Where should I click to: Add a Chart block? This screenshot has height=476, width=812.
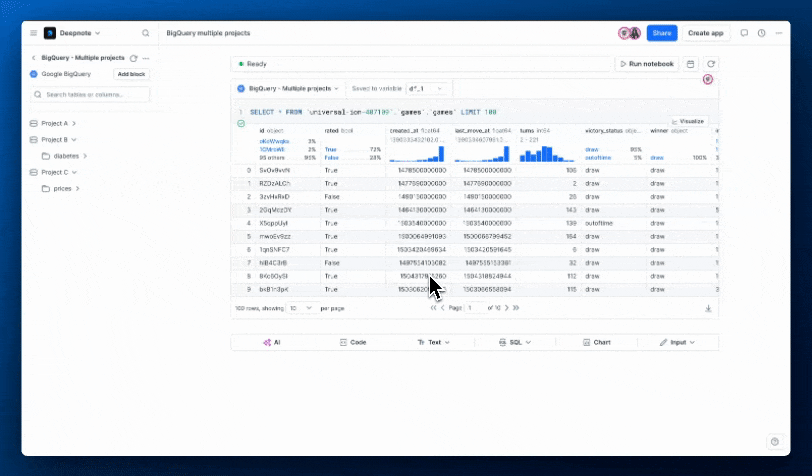click(597, 342)
